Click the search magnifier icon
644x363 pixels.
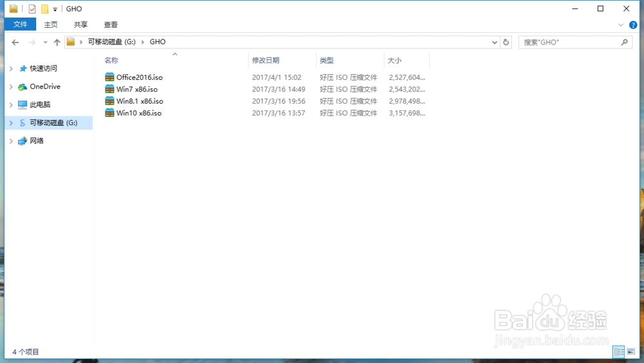tap(625, 42)
